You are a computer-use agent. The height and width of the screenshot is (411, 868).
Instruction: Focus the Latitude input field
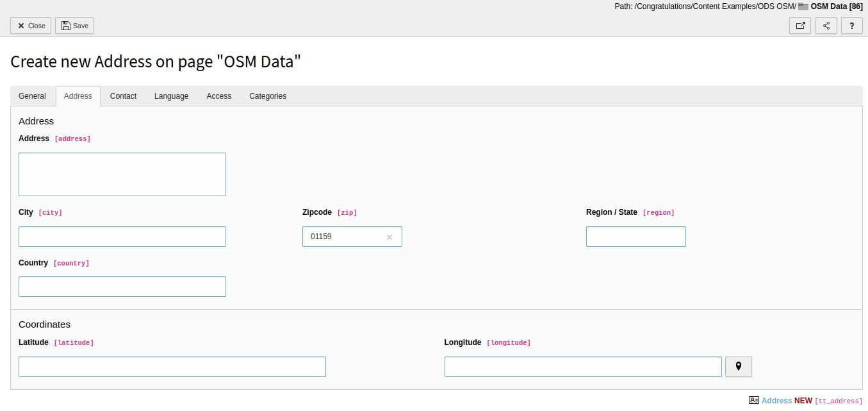coord(172,367)
